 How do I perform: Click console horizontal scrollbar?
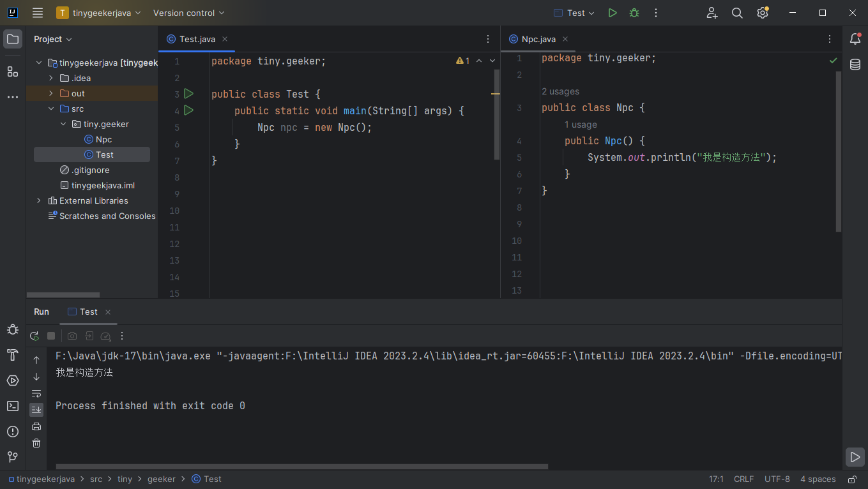tap(301, 467)
